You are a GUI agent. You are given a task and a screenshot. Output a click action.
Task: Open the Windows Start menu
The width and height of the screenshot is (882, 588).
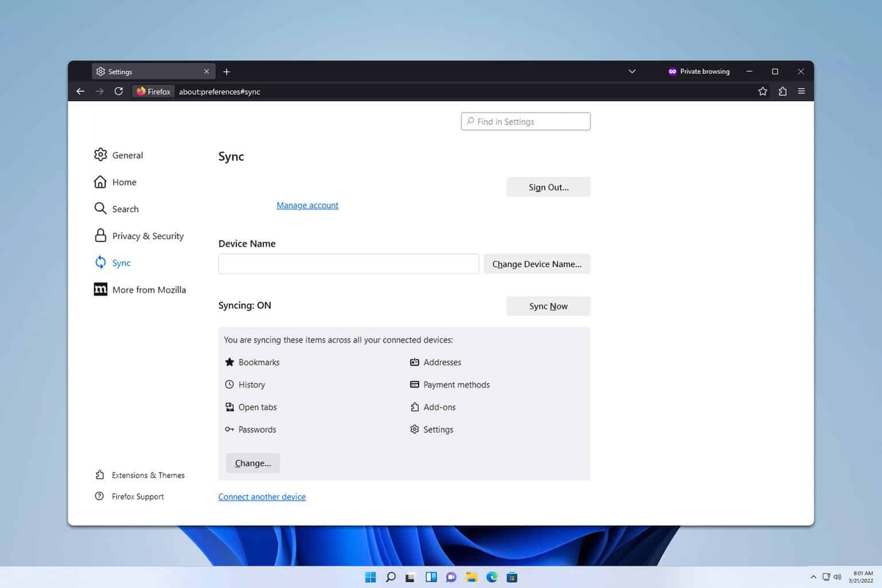(370, 577)
